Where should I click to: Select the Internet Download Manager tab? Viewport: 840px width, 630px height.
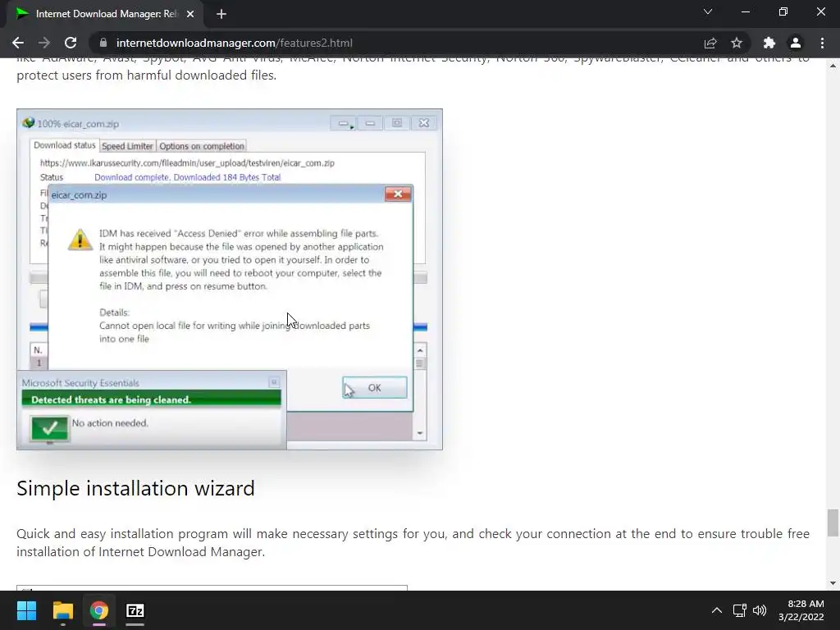106,14
